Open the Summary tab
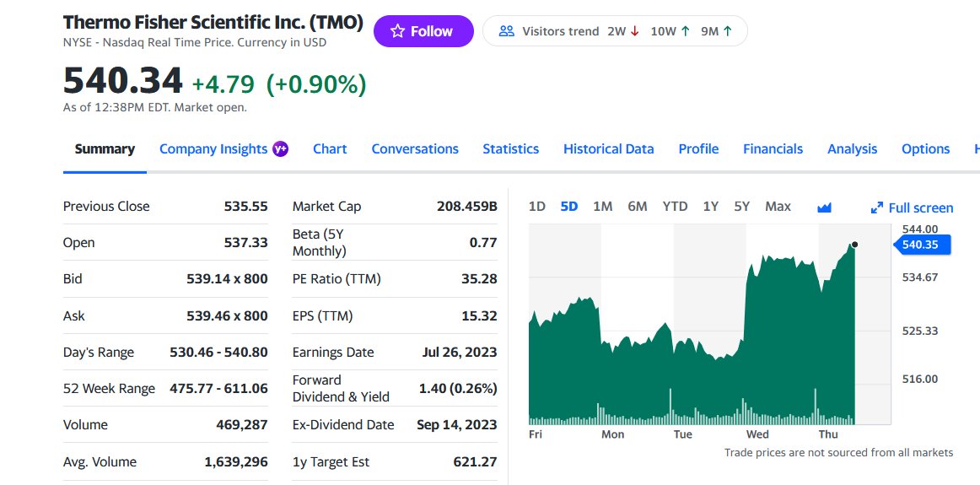The height and width of the screenshot is (485, 980). [105, 148]
